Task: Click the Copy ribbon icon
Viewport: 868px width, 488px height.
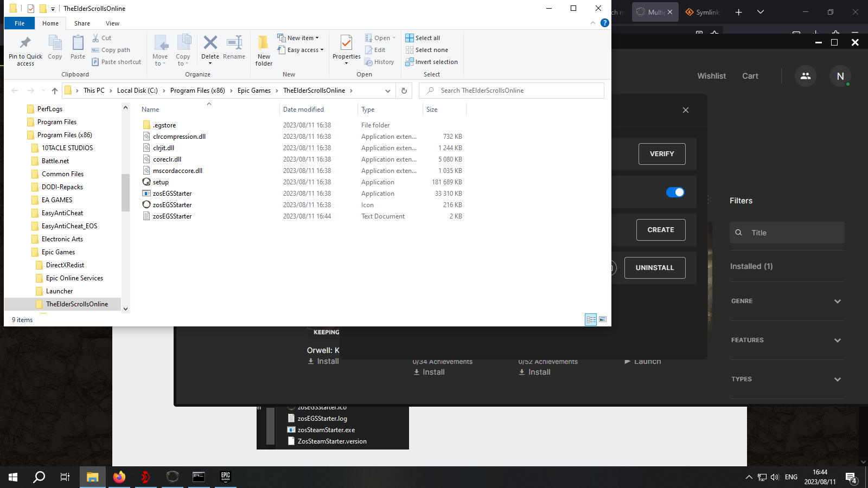Action: coord(55,42)
